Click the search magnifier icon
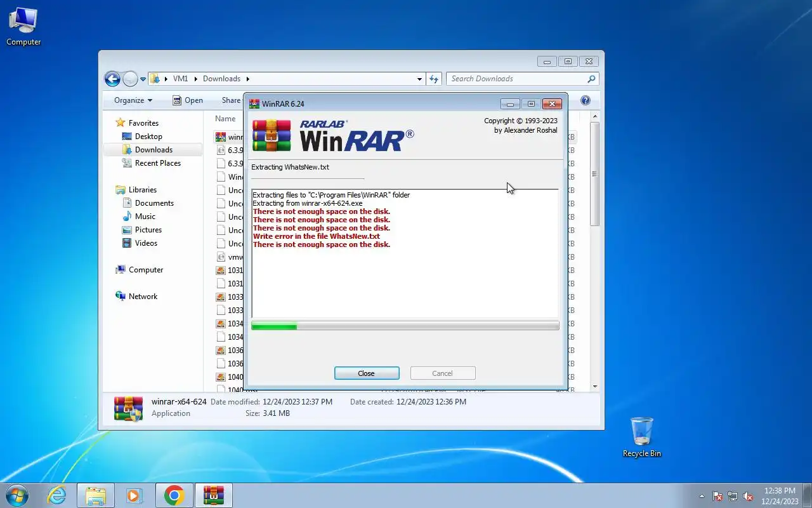The width and height of the screenshot is (812, 508). [591, 79]
